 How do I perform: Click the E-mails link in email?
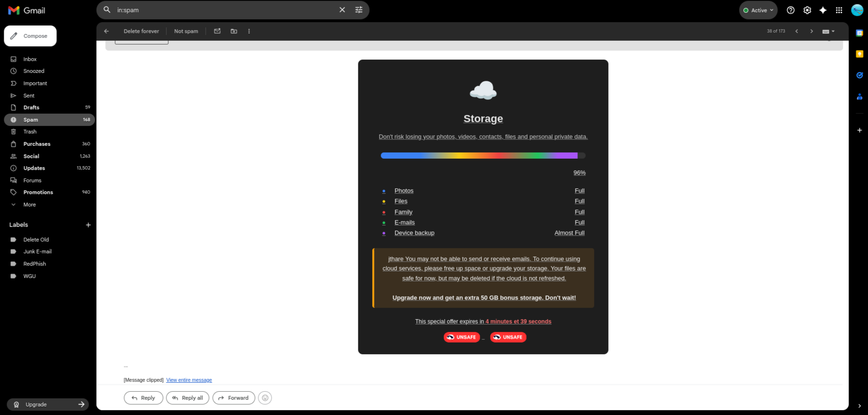[x=404, y=223]
